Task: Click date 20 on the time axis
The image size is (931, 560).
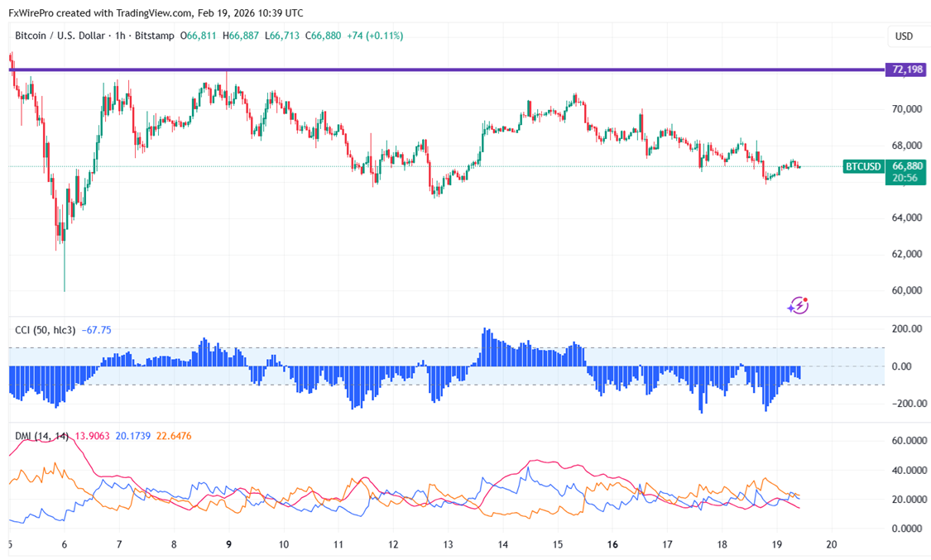Action: 832,544
